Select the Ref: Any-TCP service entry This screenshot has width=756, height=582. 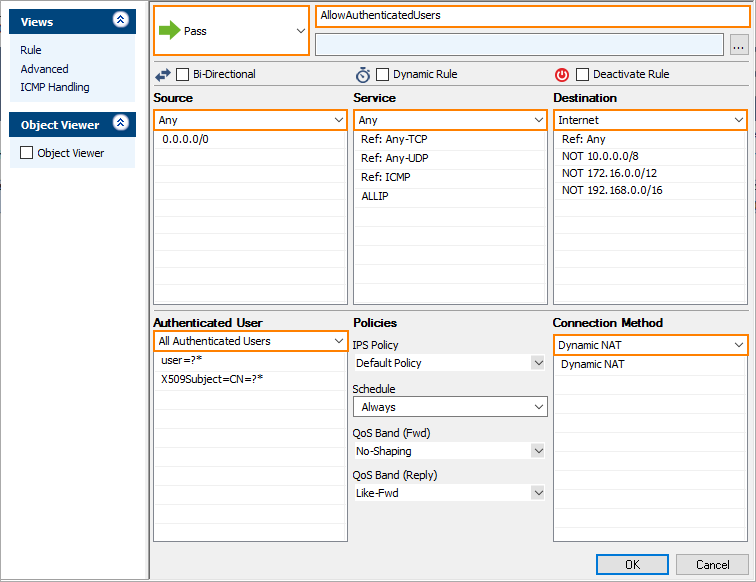pos(450,139)
